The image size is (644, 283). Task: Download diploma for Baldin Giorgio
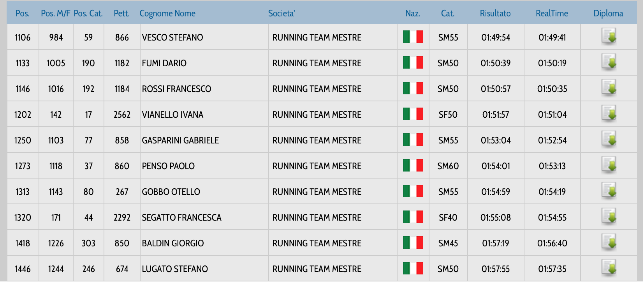coord(609,242)
